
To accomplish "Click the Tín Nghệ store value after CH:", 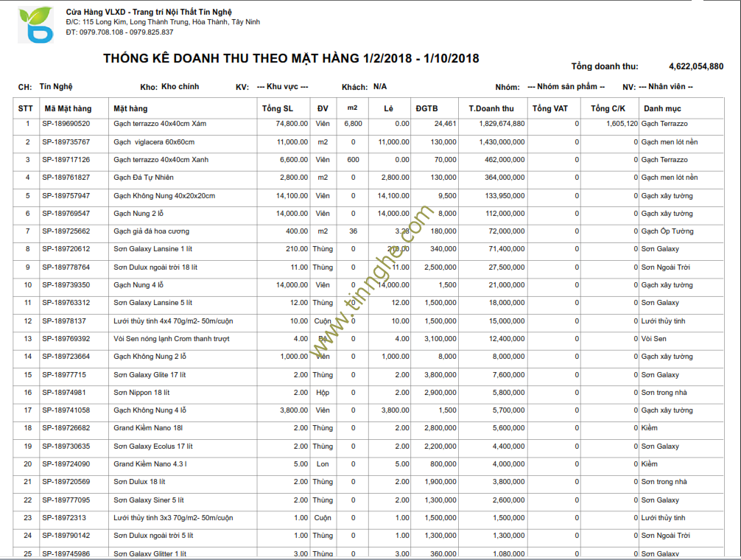I will coord(56,86).
